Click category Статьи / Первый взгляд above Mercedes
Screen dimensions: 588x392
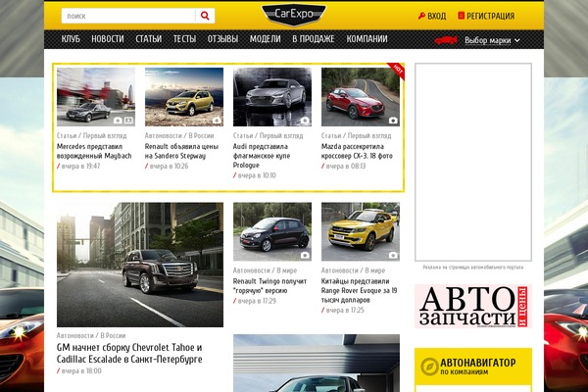click(x=92, y=135)
